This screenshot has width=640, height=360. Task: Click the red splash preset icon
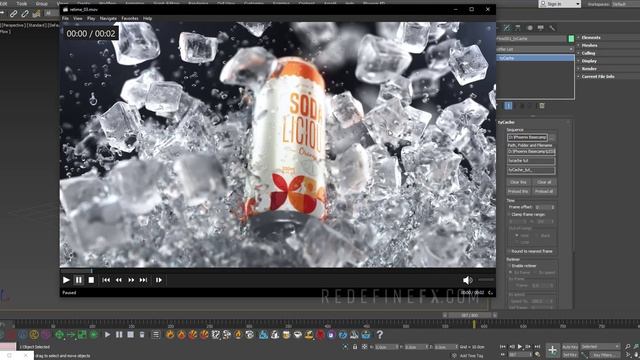[x=320, y=335]
